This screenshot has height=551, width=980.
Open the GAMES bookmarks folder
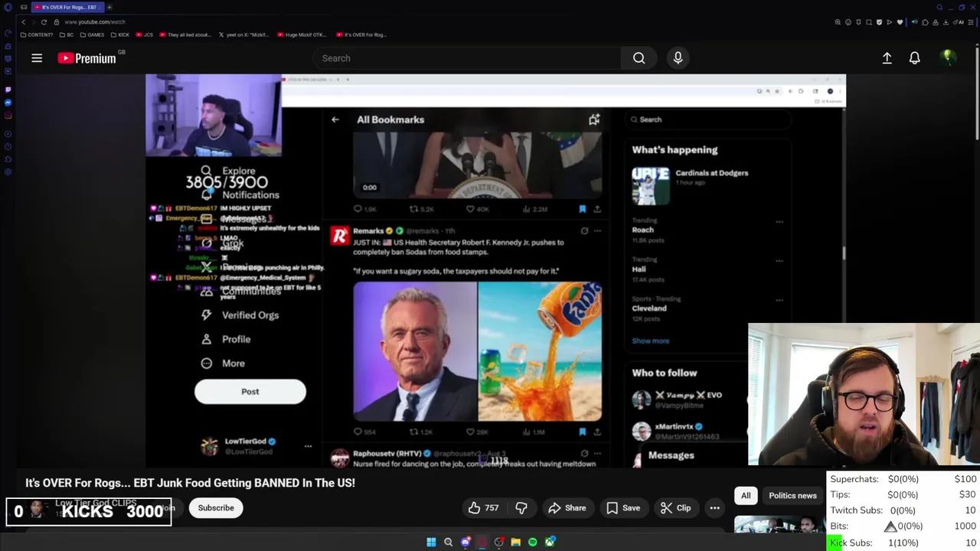[92, 34]
